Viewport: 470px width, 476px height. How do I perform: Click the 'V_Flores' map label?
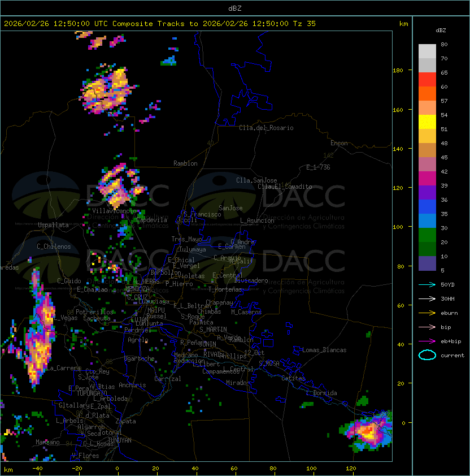coord(85,456)
